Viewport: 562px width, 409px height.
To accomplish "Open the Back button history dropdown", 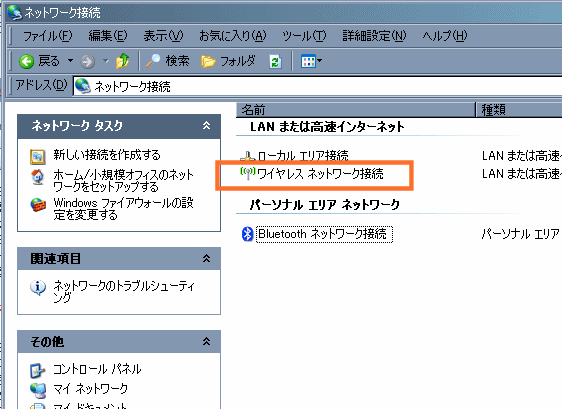I will pos(70,61).
